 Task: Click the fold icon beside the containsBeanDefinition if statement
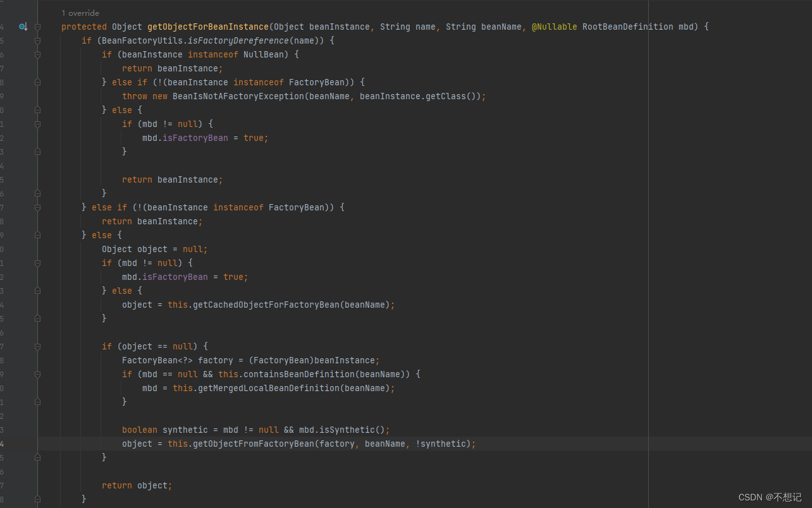tap(37, 374)
